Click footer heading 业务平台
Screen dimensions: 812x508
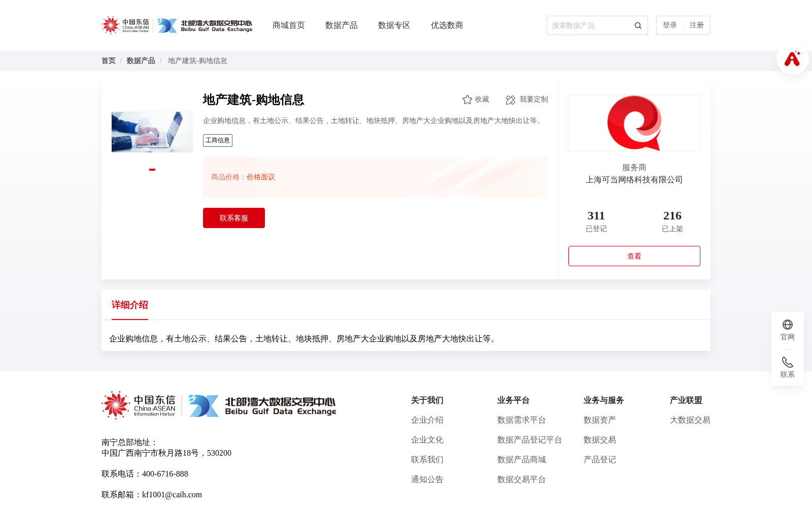pyautogui.click(x=514, y=400)
